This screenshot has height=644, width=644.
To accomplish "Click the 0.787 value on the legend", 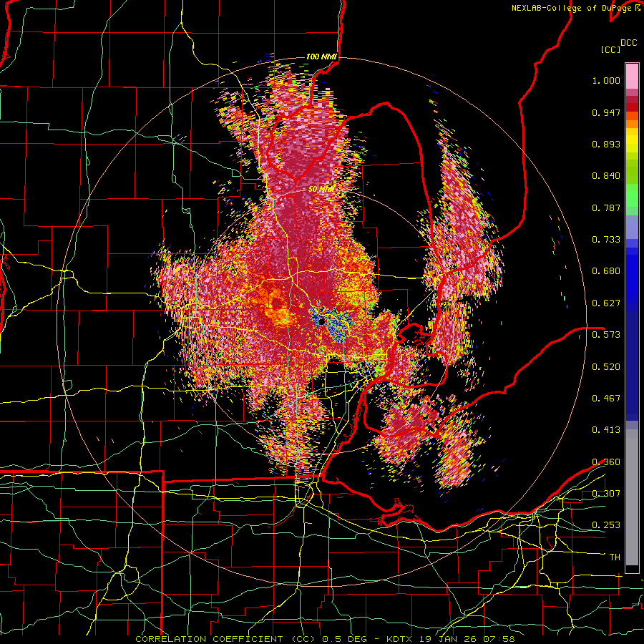I will coord(606,208).
